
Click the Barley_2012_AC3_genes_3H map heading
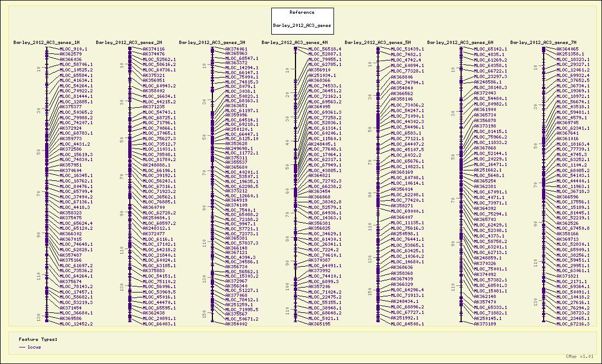pyautogui.click(x=212, y=42)
